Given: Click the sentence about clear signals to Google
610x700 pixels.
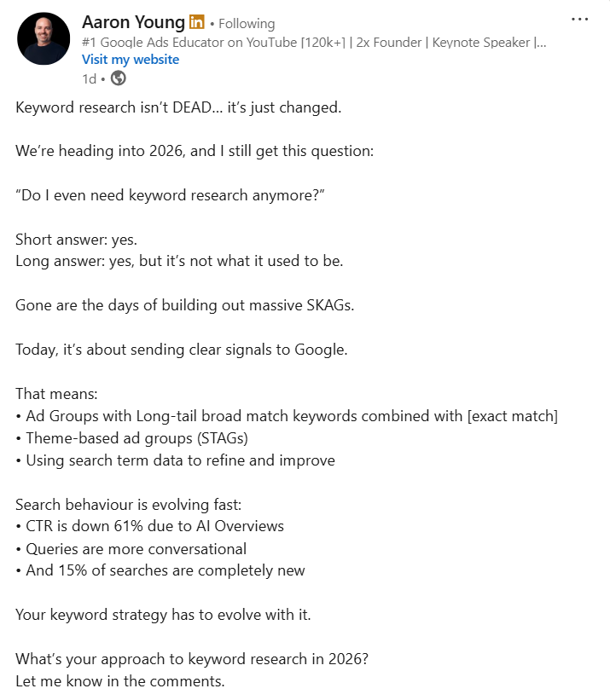Looking at the screenshot, I should [x=182, y=350].
